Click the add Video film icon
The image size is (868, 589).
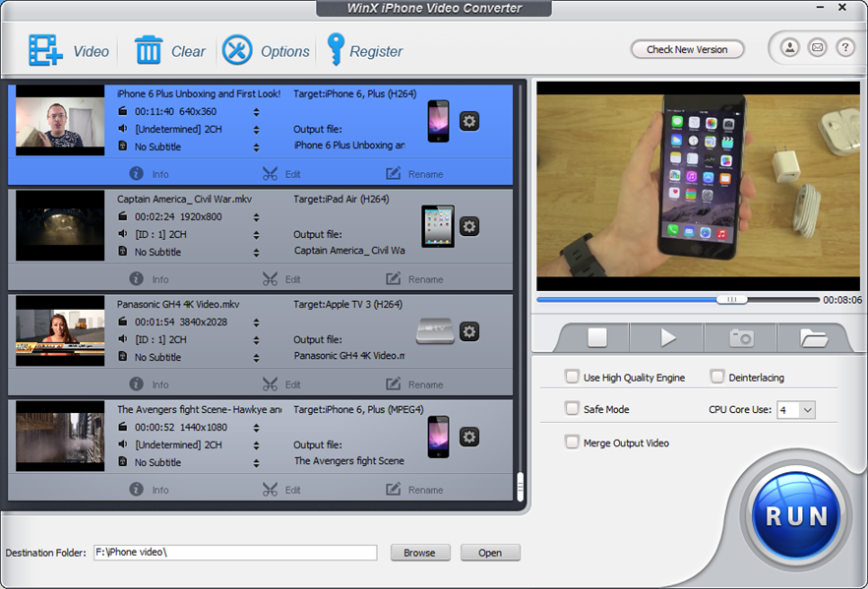tap(45, 50)
